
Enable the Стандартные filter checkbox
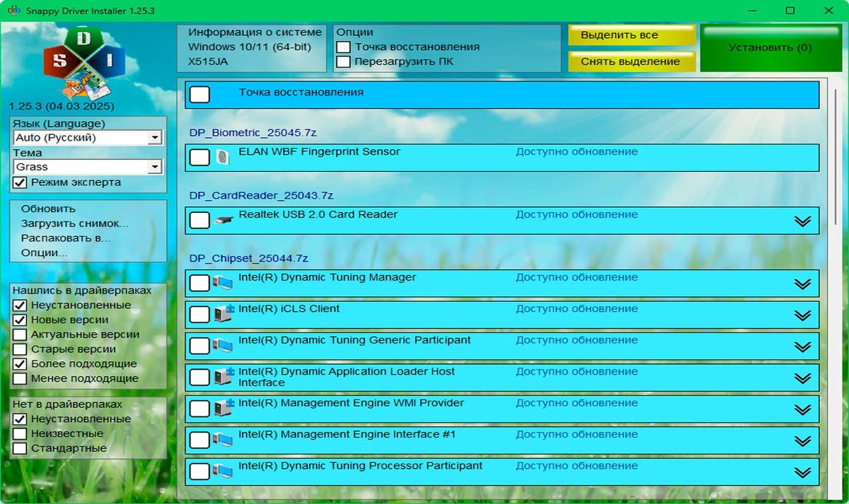tap(20, 449)
